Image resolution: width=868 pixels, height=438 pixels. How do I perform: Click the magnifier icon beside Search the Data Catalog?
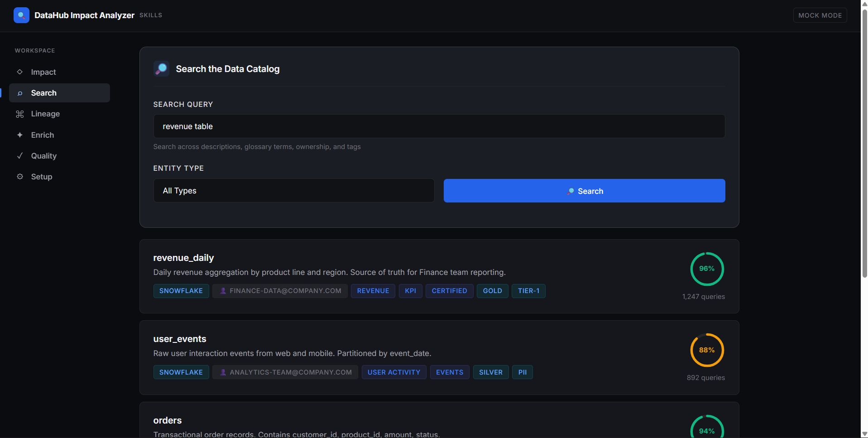click(x=161, y=68)
